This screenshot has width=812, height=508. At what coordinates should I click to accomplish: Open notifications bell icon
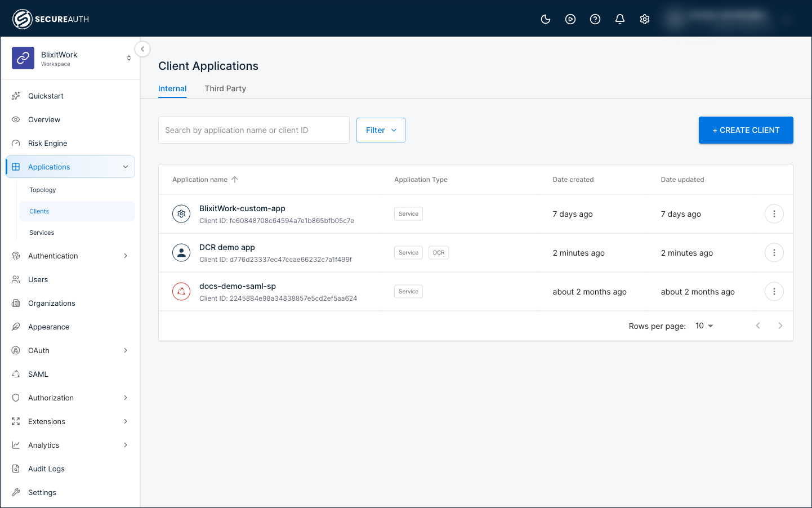point(620,19)
